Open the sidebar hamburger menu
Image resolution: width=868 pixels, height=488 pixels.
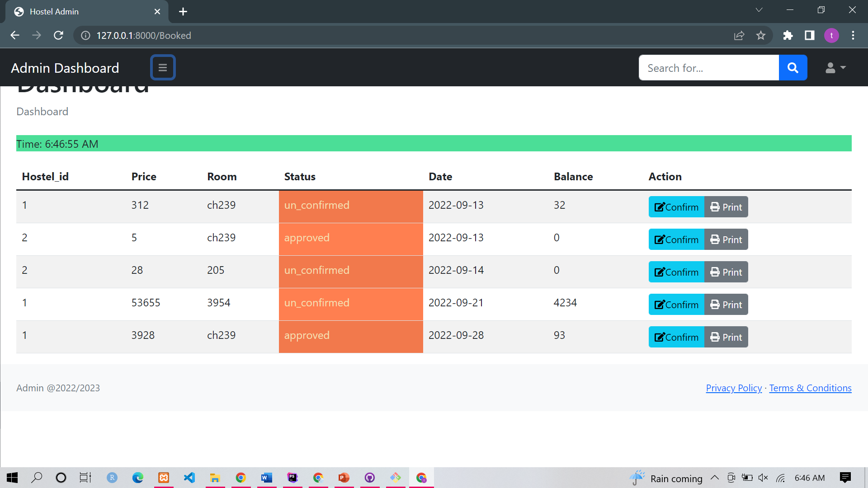(163, 67)
